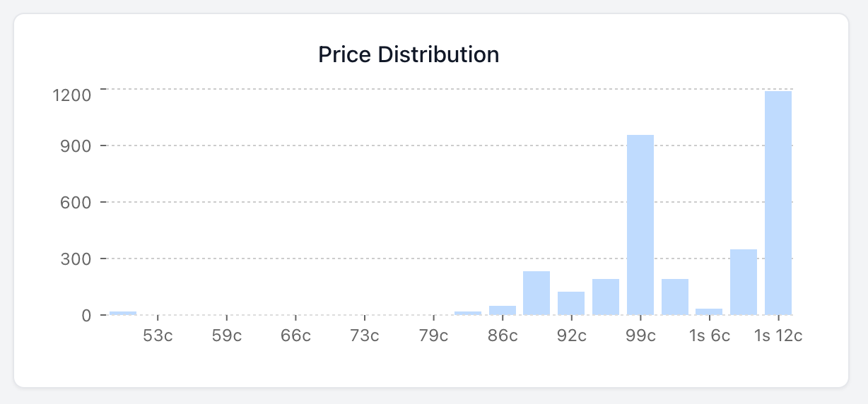Viewport: 868px width, 404px height.
Task: Click the bar between 99c and 1s 6c
Action: coord(675,297)
